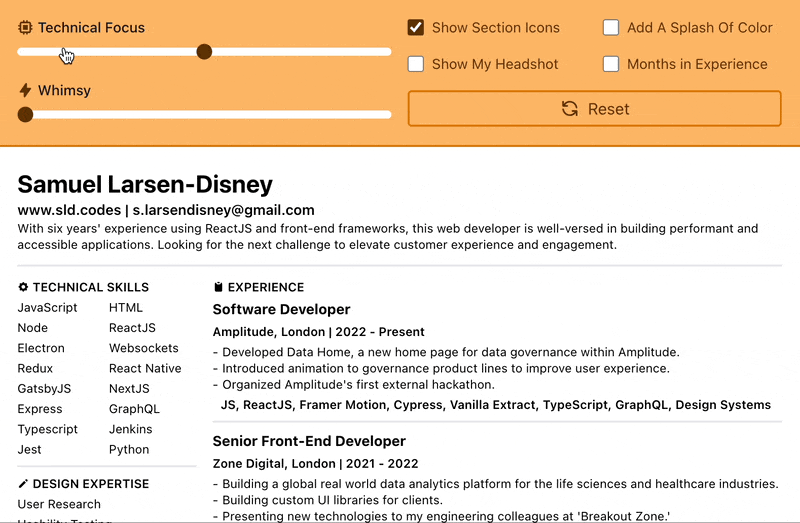Viewport: 800px width, 523px height.
Task: Click the circular arrows reset icon
Action: coord(570,109)
